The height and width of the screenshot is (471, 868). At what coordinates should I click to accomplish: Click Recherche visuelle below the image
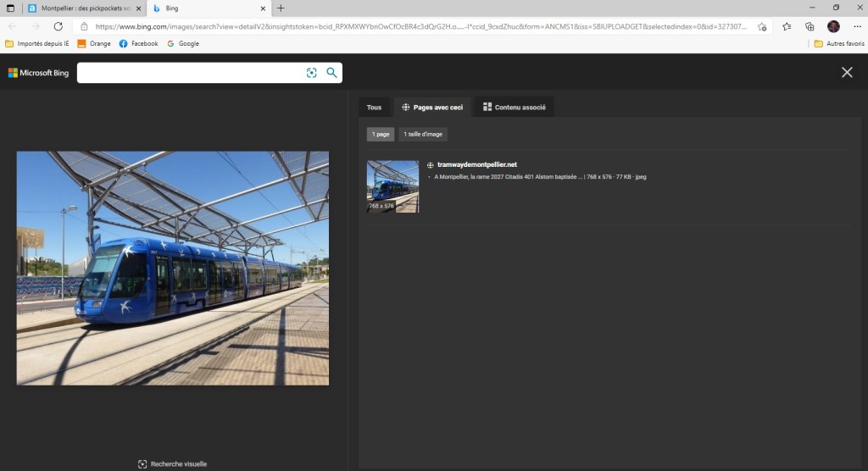pos(173,463)
